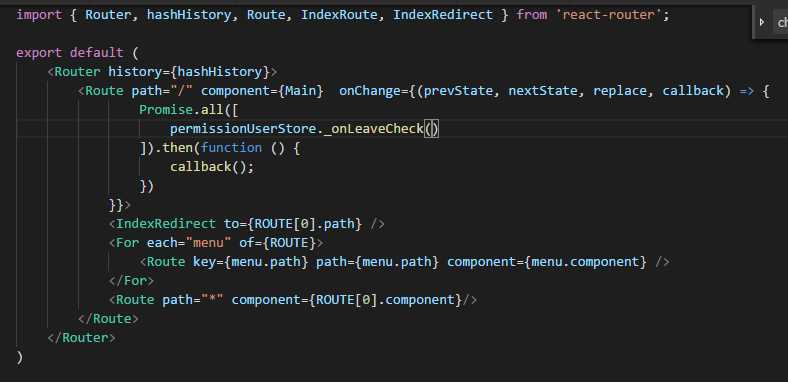Click 'IndexRoute' in the import list

pos(339,15)
